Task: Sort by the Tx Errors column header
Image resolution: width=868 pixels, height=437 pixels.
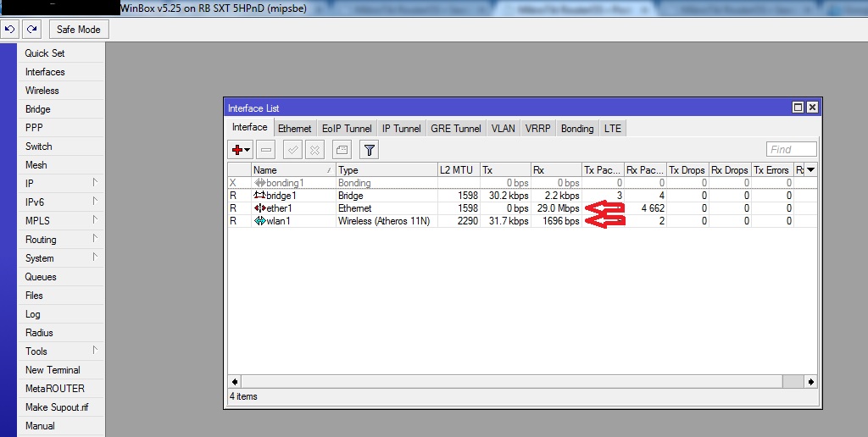Action: [771, 170]
